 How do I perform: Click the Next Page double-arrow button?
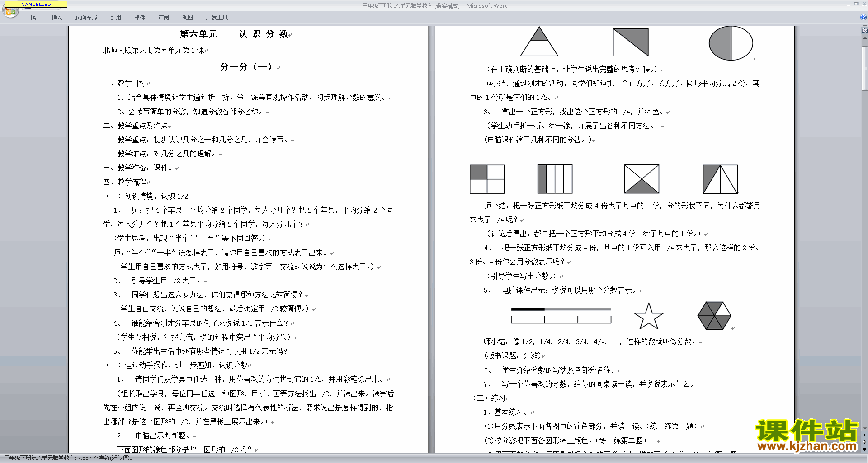tap(864, 449)
